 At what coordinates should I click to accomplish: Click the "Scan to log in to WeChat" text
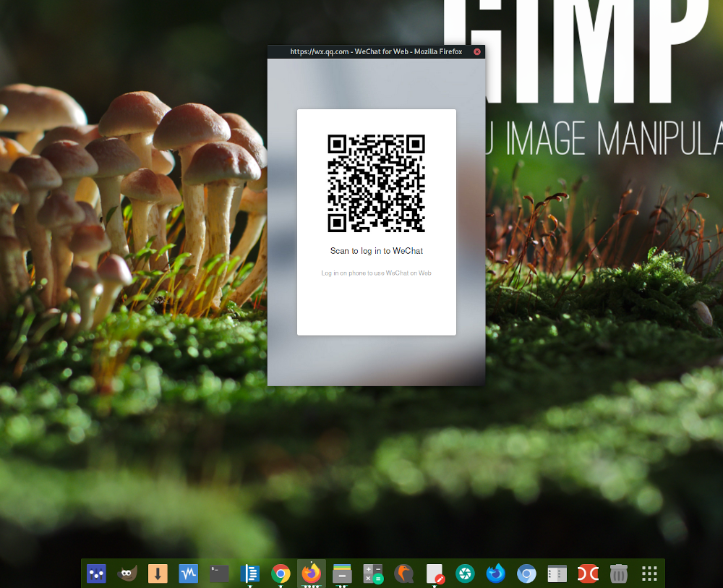click(x=376, y=251)
